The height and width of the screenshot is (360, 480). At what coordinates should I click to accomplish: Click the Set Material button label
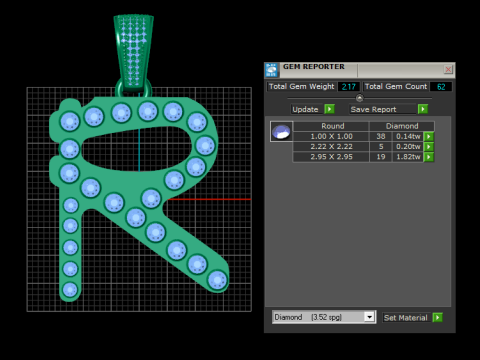coord(406,318)
